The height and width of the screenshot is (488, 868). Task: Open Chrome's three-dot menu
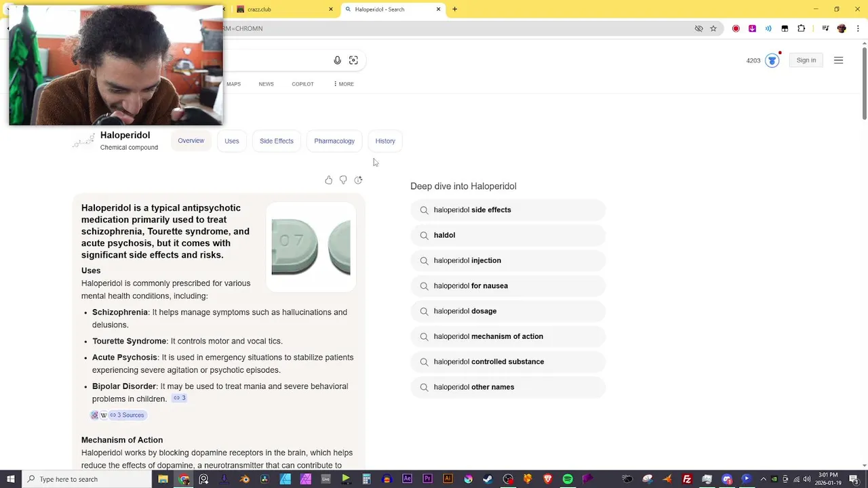point(856,28)
